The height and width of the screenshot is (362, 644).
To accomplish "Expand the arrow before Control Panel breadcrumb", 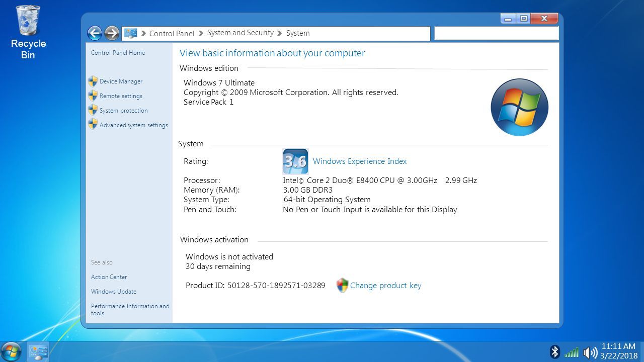I will pyautogui.click(x=143, y=33).
